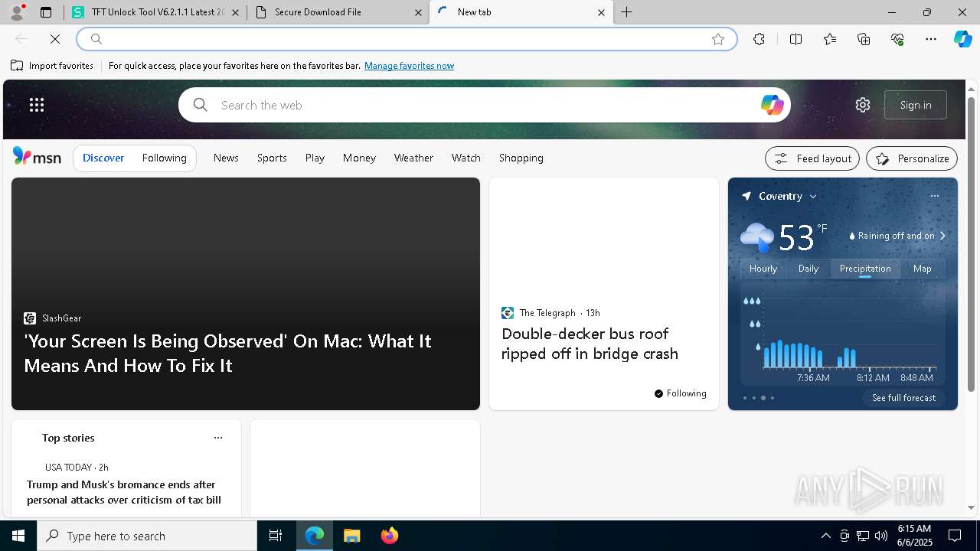Open the new tab plus button
980x551 pixels.
[x=626, y=12]
